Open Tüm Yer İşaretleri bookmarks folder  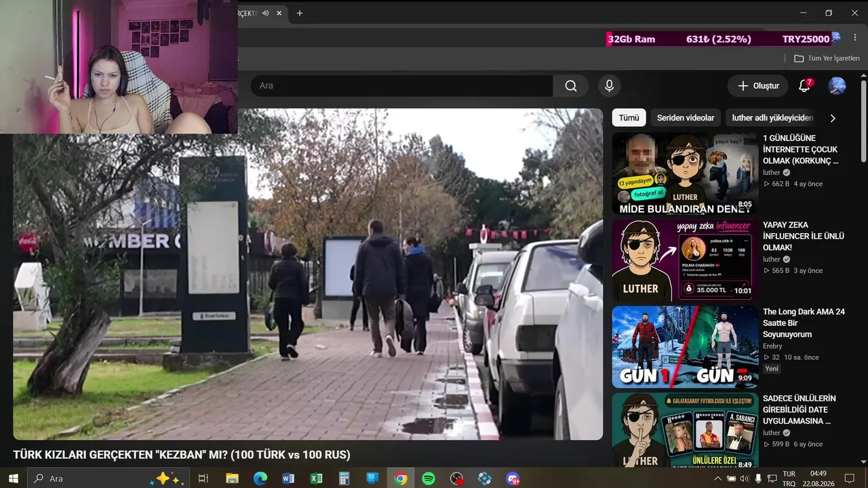[827, 58]
